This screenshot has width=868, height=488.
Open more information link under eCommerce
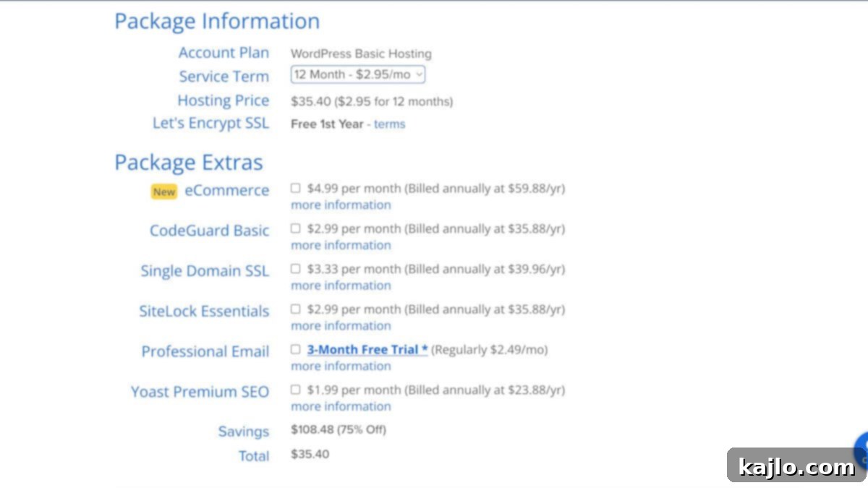pyautogui.click(x=341, y=205)
